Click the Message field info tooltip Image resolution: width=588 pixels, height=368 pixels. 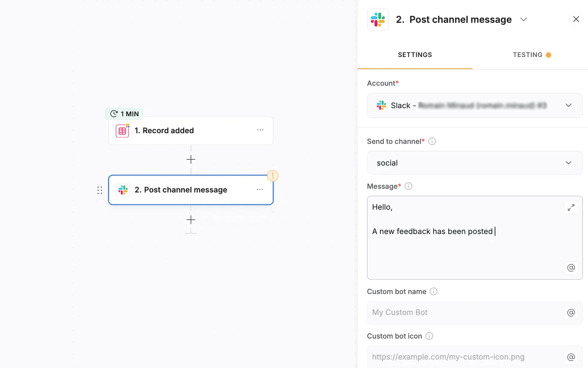click(x=408, y=186)
